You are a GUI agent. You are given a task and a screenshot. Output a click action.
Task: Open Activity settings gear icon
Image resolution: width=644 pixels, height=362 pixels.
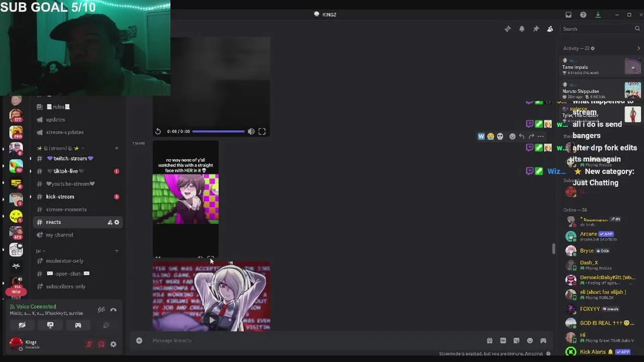[593, 48]
